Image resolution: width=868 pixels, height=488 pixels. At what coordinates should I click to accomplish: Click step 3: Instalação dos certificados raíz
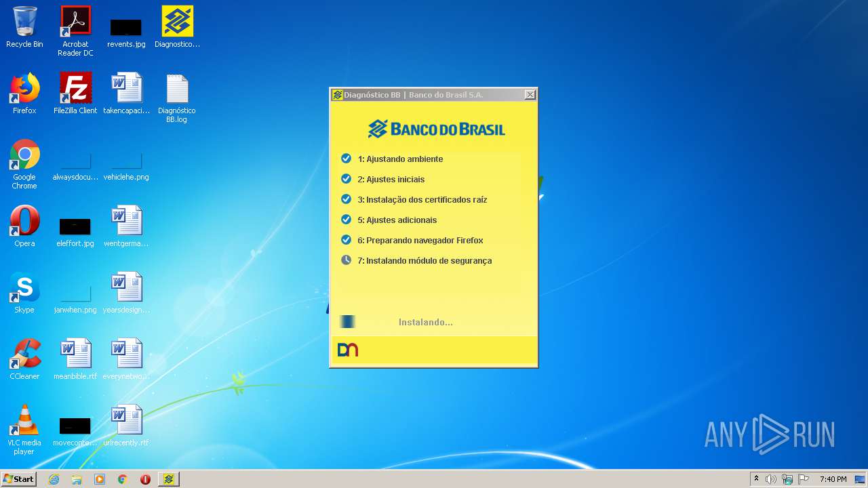[x=422, y=200]
